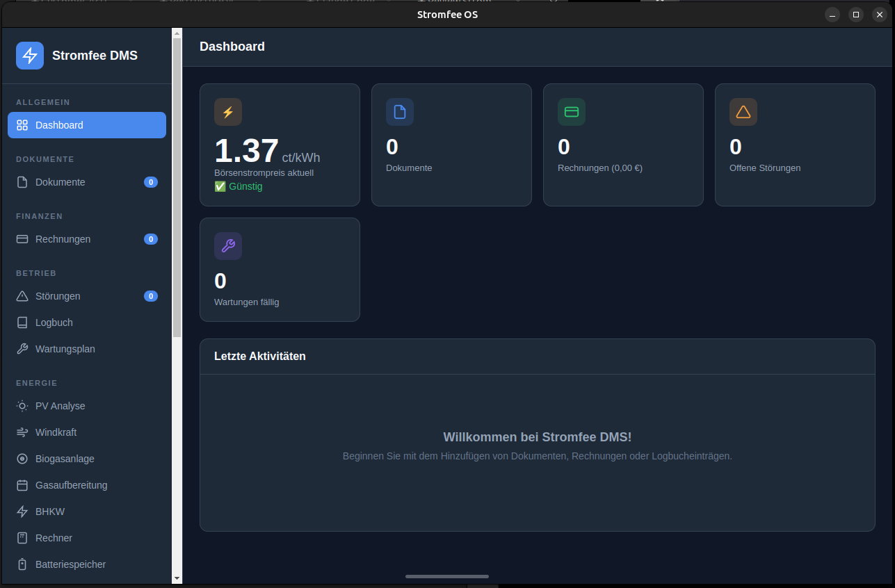Click the blue document icon on Dokumente card
This screenshot has width=895, height=588.
(400, 112)
